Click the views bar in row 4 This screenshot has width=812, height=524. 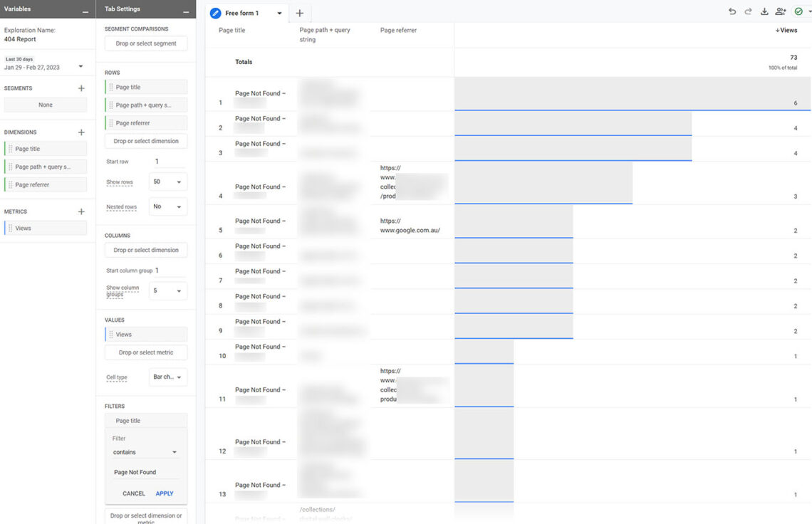pyautogui.click(x=543, y=183)
